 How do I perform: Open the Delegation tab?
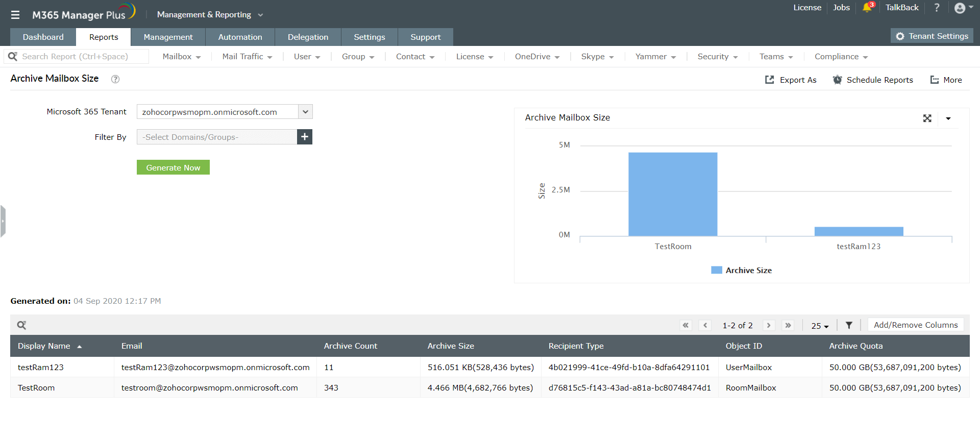[x=308, y=37]
